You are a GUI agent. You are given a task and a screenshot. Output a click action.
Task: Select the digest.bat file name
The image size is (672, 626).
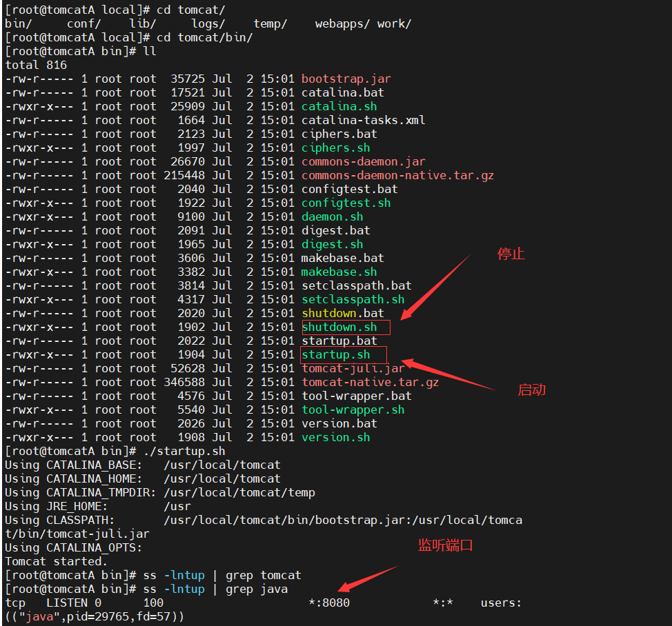pyautogui.click(x=336, y=230)
